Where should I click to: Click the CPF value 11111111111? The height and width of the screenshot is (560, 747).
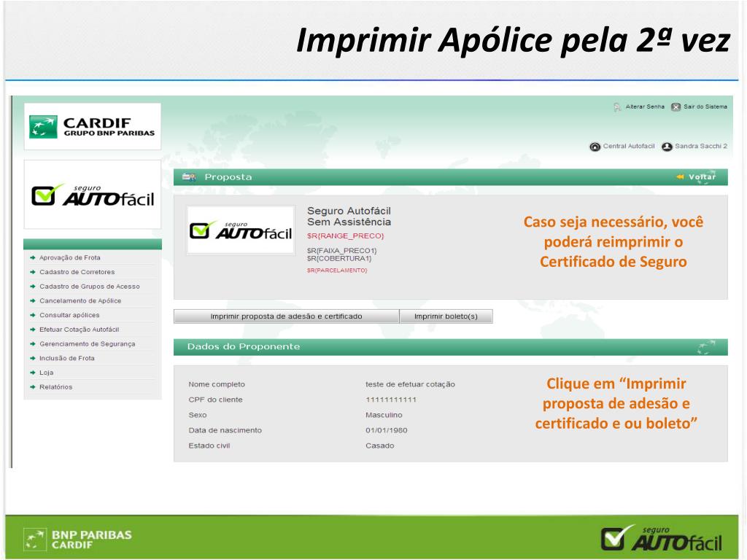(391, 400)
